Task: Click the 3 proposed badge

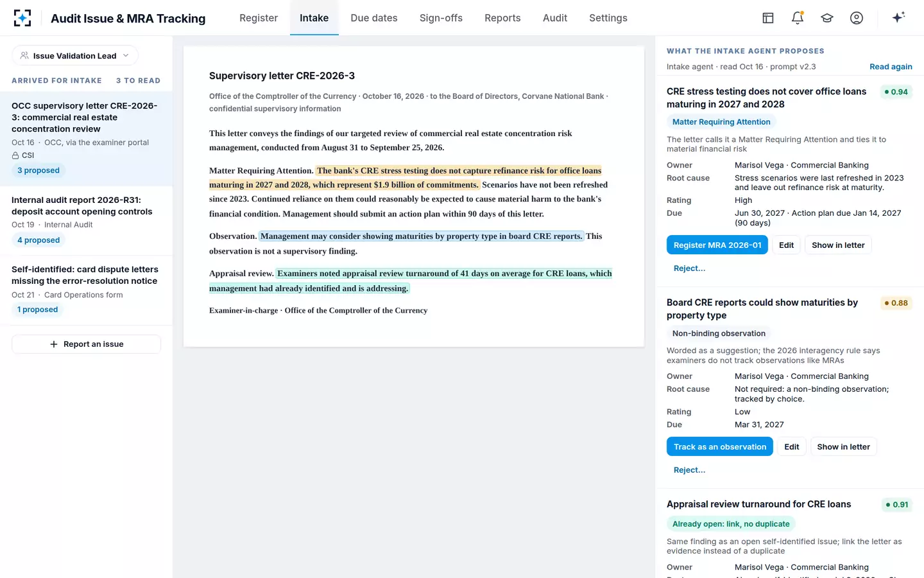Action: point(38,171)
